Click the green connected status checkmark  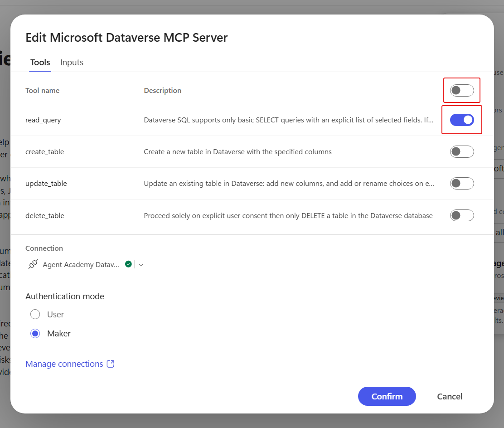point(128,264)
